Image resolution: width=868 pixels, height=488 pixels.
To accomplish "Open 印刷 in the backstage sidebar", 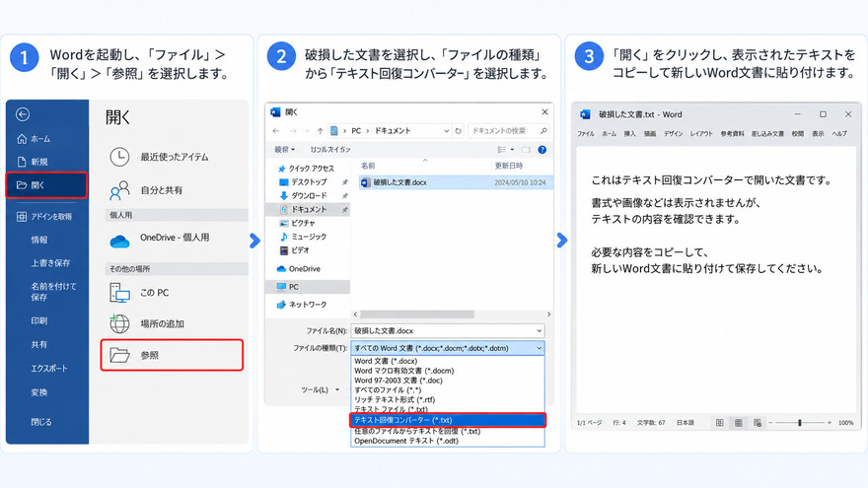I will (x=39, y=320).
